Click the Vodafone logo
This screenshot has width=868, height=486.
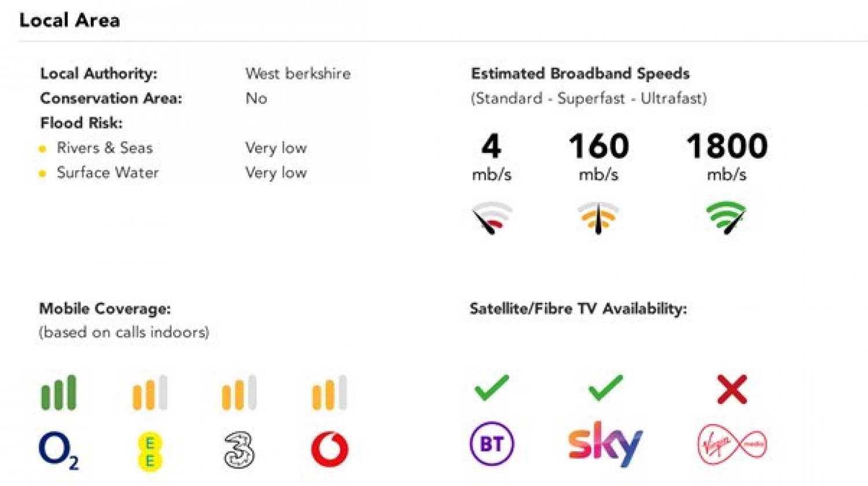pos(330,450)
